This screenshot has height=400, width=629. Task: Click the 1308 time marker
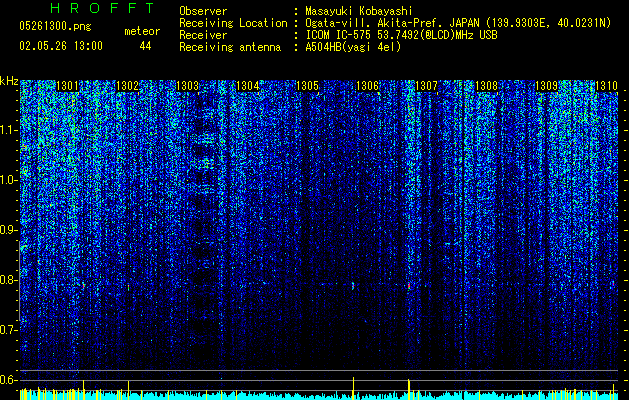(486, 86)
